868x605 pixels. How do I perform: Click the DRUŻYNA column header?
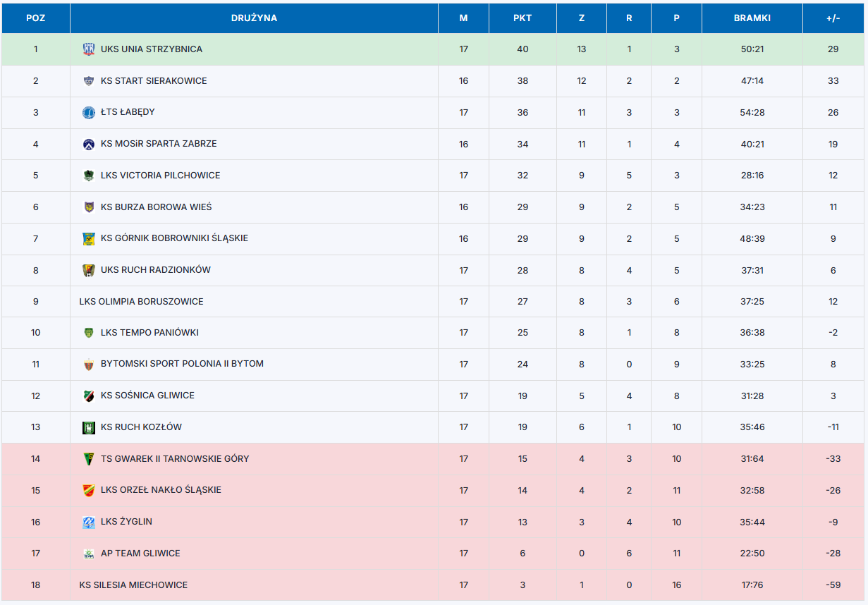pyautogui.click(x=254, y=18)
